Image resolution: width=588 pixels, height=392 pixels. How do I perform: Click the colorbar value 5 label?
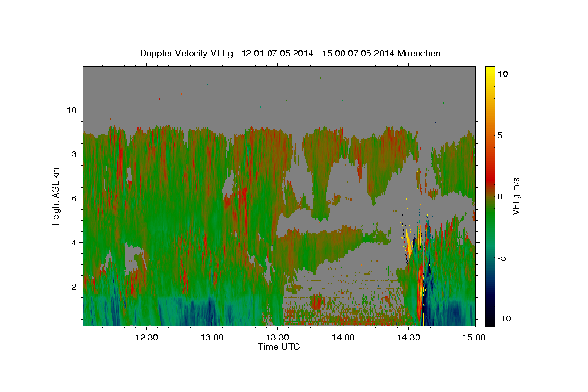(500, 135)
